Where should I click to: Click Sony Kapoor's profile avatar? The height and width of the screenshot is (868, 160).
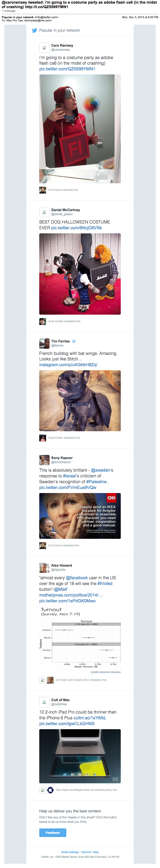point(44,460)
